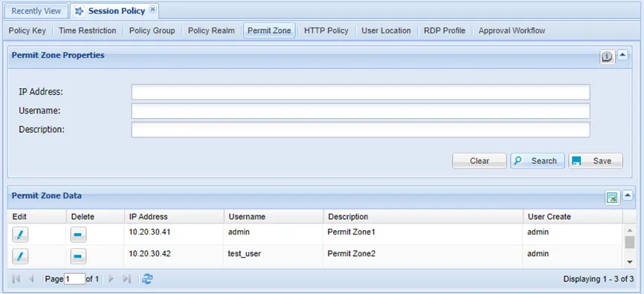This screenshot has height=294, width=644.
Task: Delete the 10.20.30.41 entry
Action: click(x=78, y=235)
